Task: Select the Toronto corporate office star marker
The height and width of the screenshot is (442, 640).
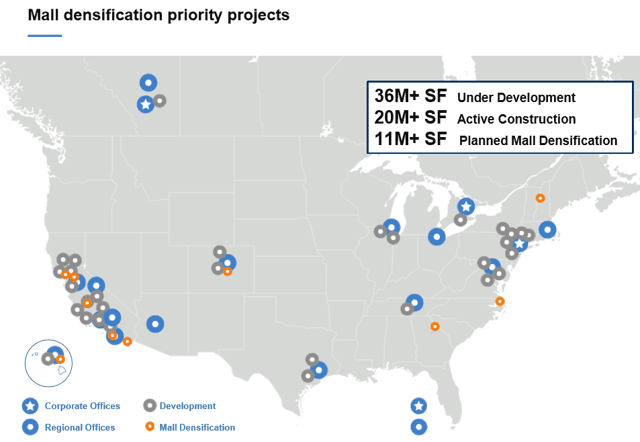Action: (466, 207)
